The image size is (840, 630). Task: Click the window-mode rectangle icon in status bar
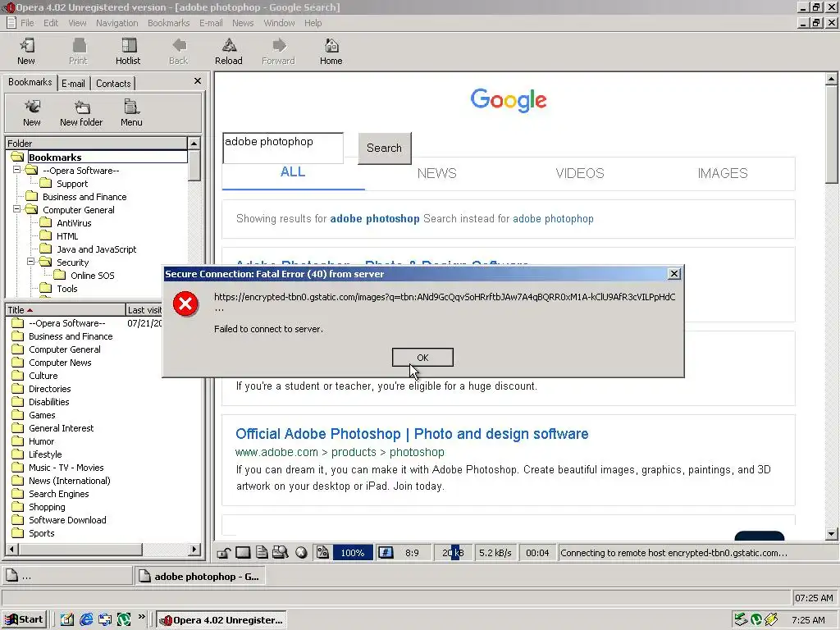[x=243, y=553]
